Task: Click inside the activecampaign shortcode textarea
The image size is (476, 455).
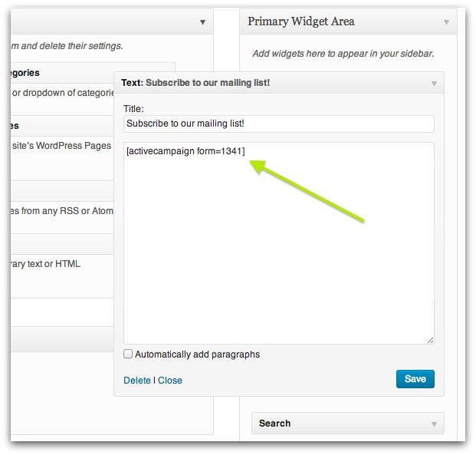Action: [279, 243]
